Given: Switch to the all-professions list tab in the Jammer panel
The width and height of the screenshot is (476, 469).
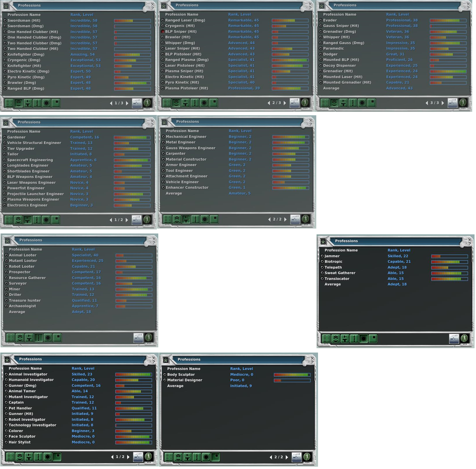Looking at the screenshot, I should 326,339.
